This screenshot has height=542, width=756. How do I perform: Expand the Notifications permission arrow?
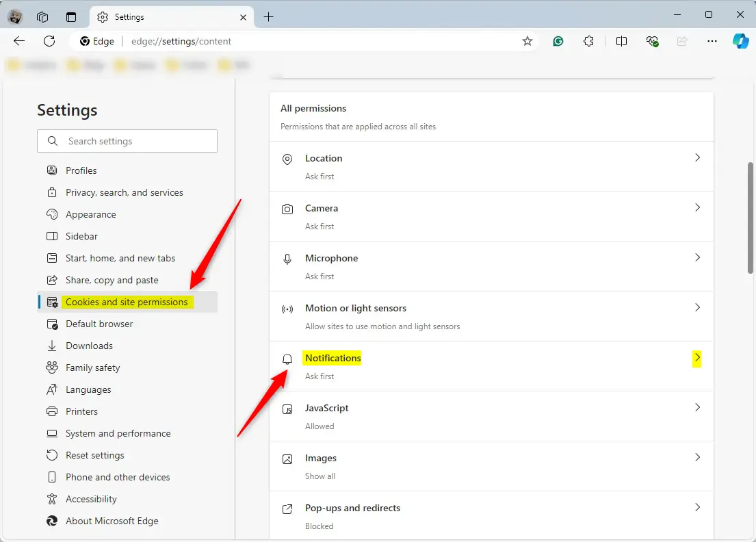[697, 358]
